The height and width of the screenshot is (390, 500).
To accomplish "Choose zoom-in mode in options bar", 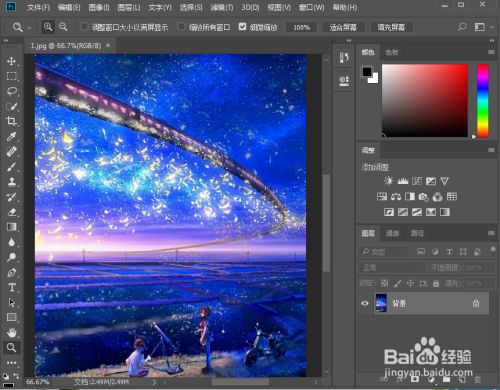I will pyautogui.click(x=48, y=27).
